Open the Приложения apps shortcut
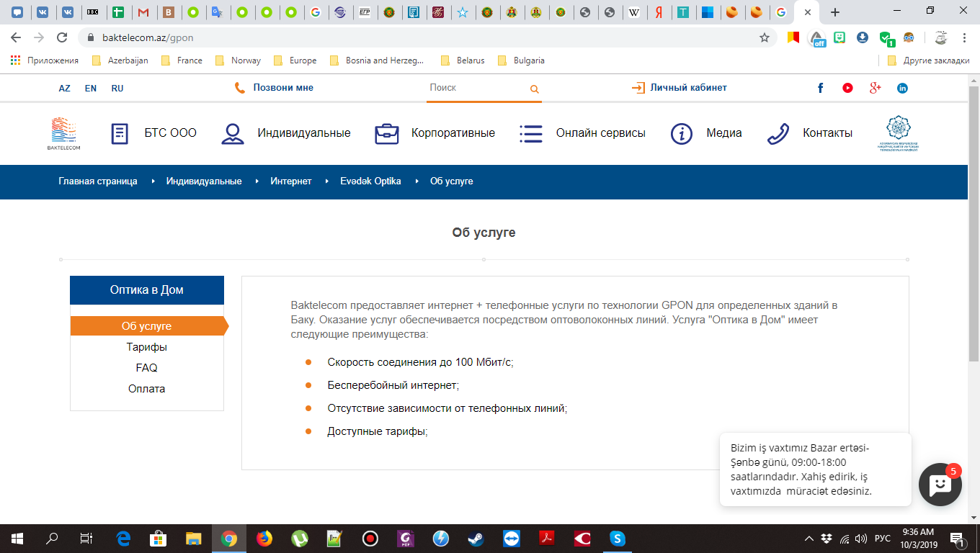Image resolution: width=980 pixels, height=553 pixels. [x=45, y=60]
